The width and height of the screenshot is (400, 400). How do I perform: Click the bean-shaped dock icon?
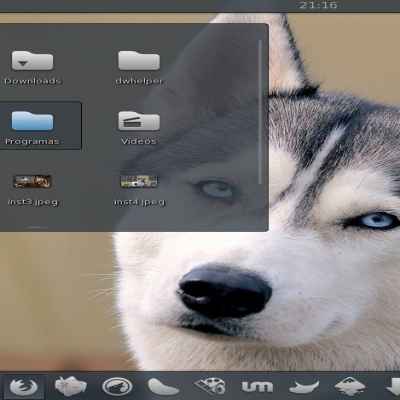163,387
